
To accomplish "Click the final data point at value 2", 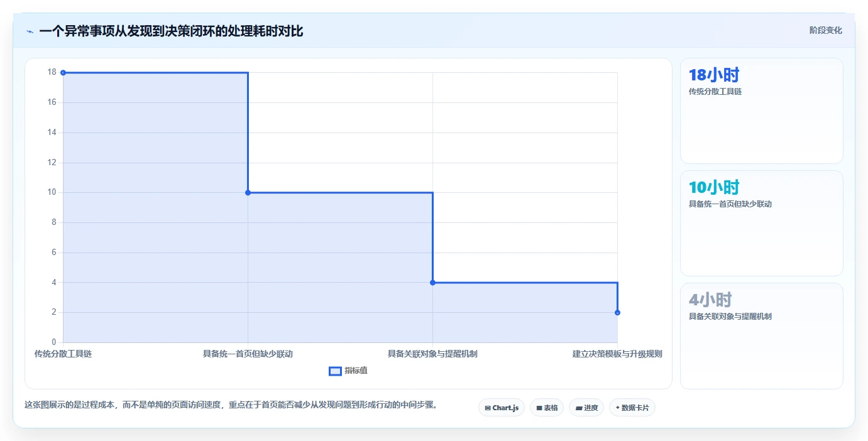I will pos(617,312).
